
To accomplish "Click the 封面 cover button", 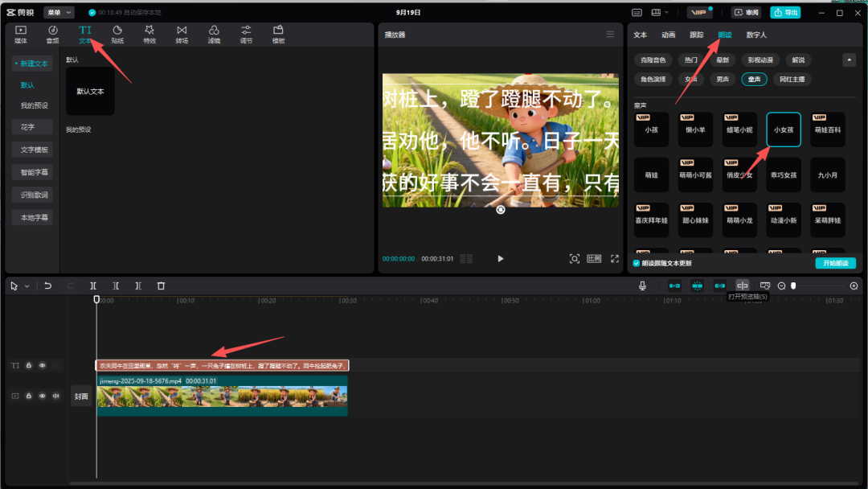I will [x=81, y=396].
